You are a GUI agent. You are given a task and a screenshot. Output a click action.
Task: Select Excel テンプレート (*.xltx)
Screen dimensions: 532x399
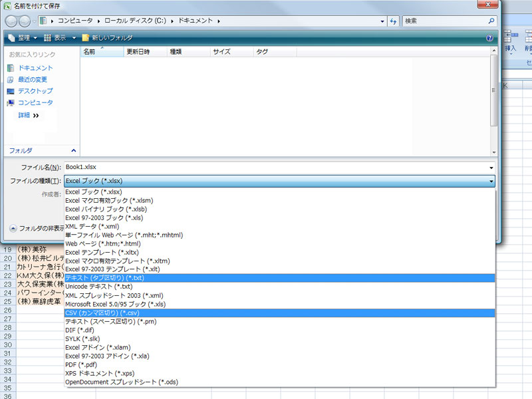279,253
